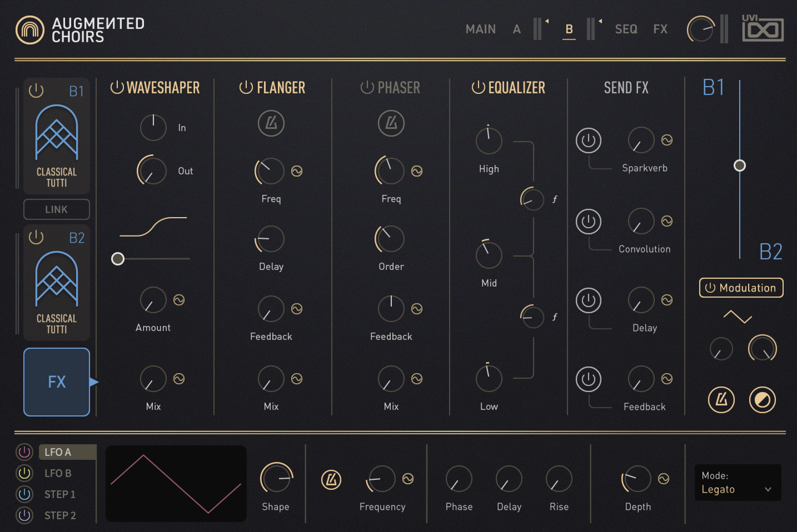Select the LFO B modulator tab
Screen dimensions: 797x532
(58, 473)
